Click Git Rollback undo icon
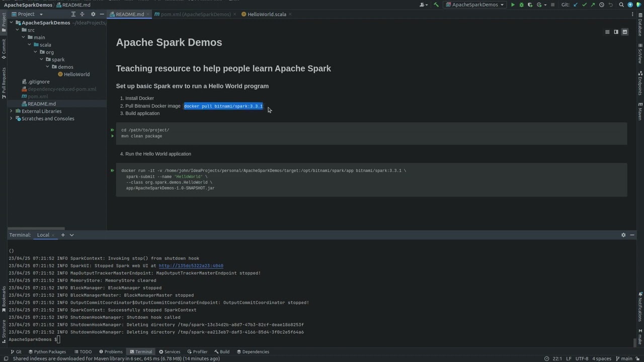This screenshot has height=362, width=644. click(x=611, y=5)
